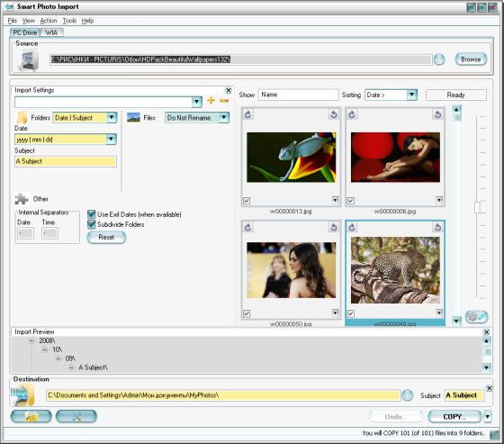Uncheck w0000049.jpg selection checkbox
Screen dimensions: 504x444
[351, 313]
